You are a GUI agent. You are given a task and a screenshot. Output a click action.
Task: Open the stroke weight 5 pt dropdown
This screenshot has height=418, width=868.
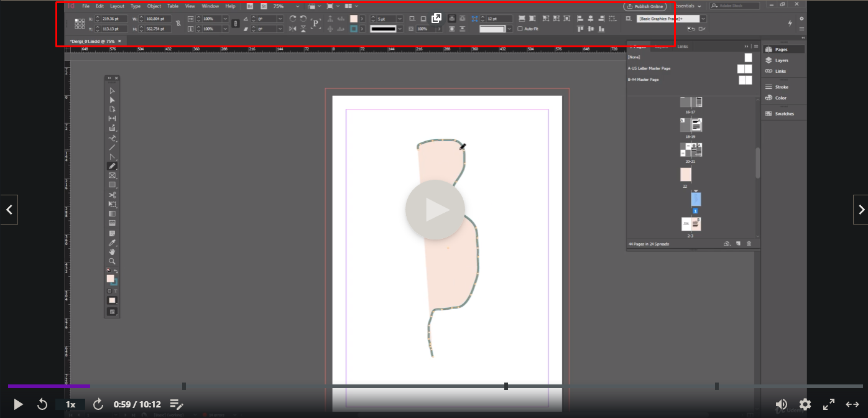(399, 19)
